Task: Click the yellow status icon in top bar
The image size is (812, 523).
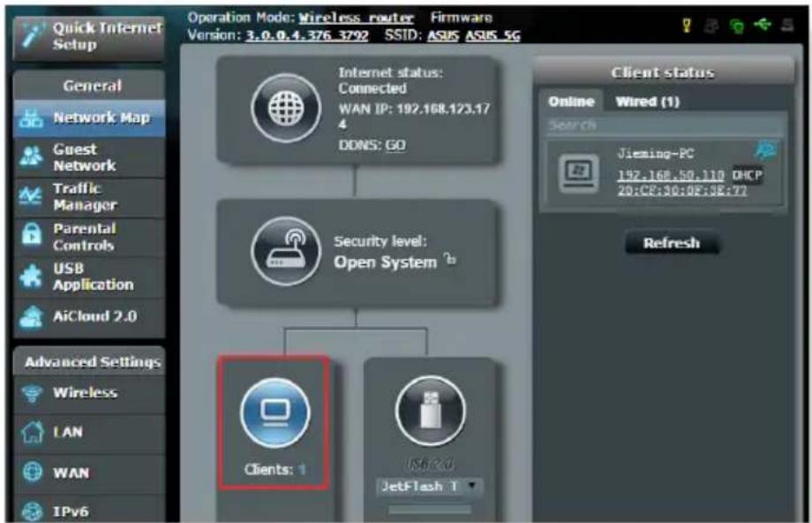Action: click(x=687, y=25)
